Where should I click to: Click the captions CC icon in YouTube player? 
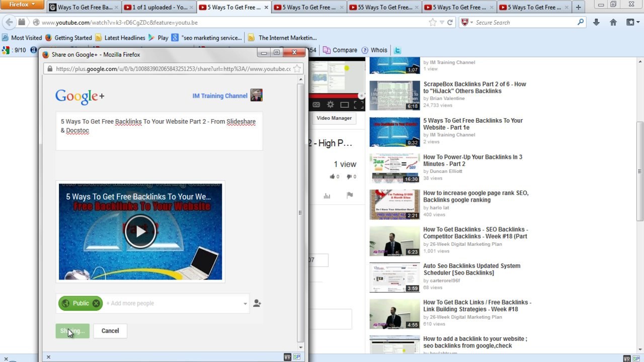point(316,105)
